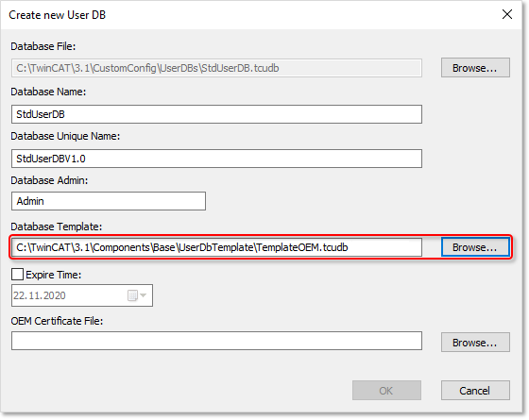The width and height of the screenshot is (529, 420).
Task: Edit the Database Unique Name field
Action: click(x=216, y=159)
